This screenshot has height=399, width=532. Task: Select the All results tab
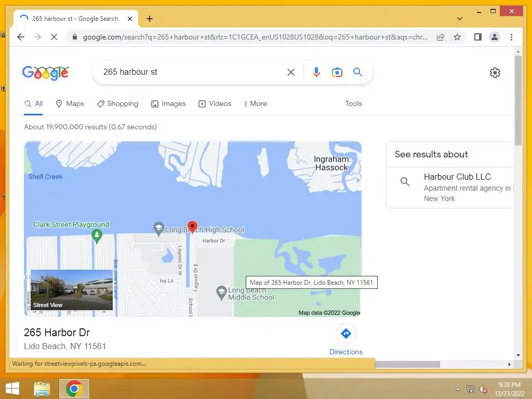click(33, 104)
